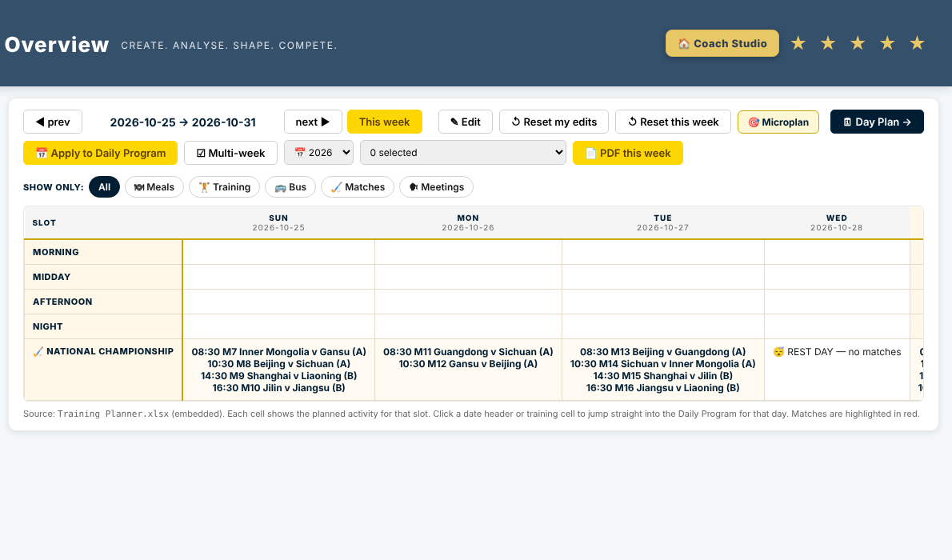Screen dimensions: 952x560
Task: Click Monday's empty Midday cell
Action: point(468,277)
